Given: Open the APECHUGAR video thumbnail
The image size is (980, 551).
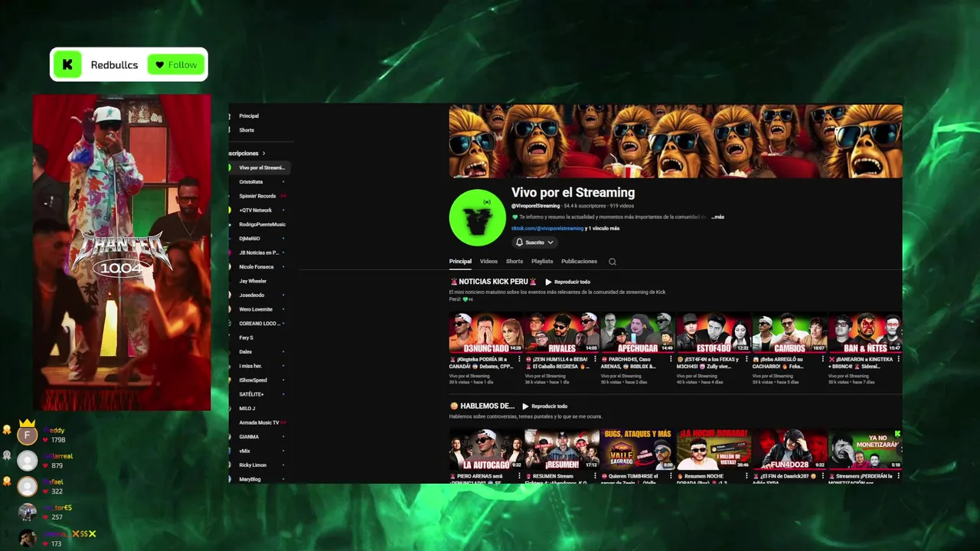Looking at the screenshot, I should tap(638, 332).
